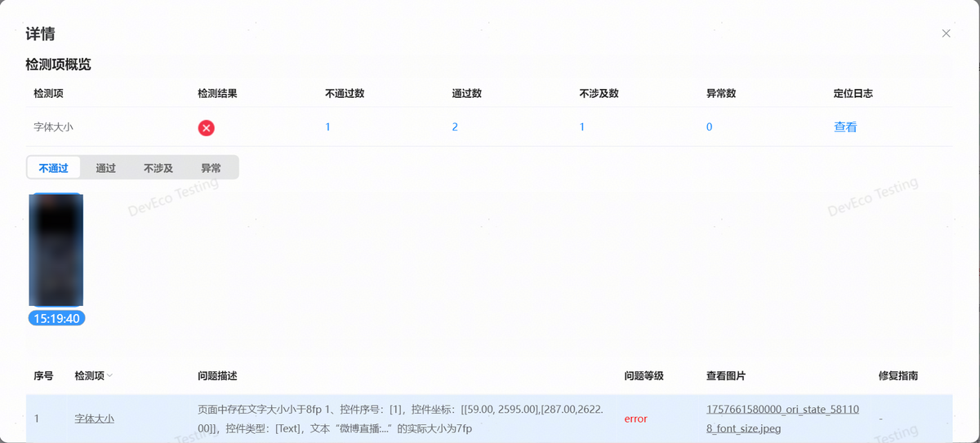Viewport: 980px width, 443px height.
Task: Switch to the 不涉及 tab
Action: click(158, 168)
